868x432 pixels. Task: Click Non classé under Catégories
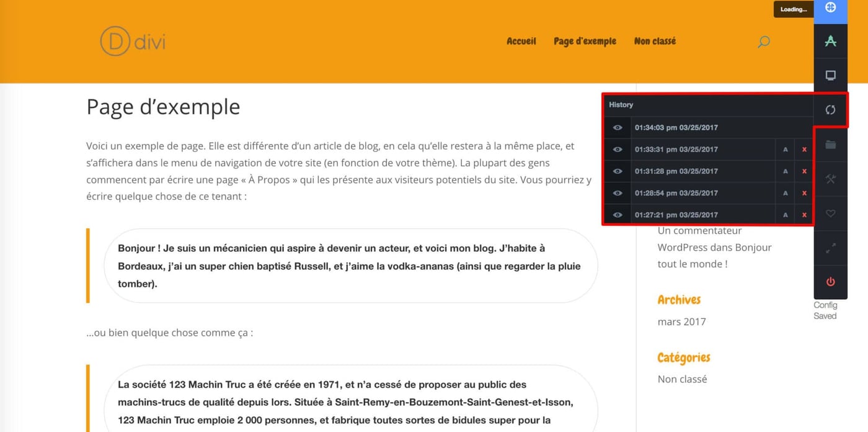(x=682, y=379)
